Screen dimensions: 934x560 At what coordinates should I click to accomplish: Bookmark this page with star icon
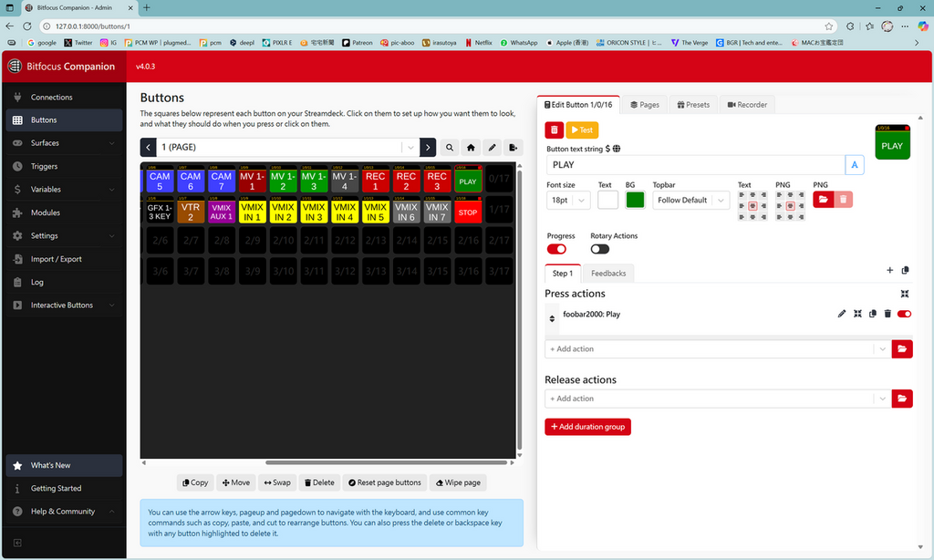click(828, 26)
